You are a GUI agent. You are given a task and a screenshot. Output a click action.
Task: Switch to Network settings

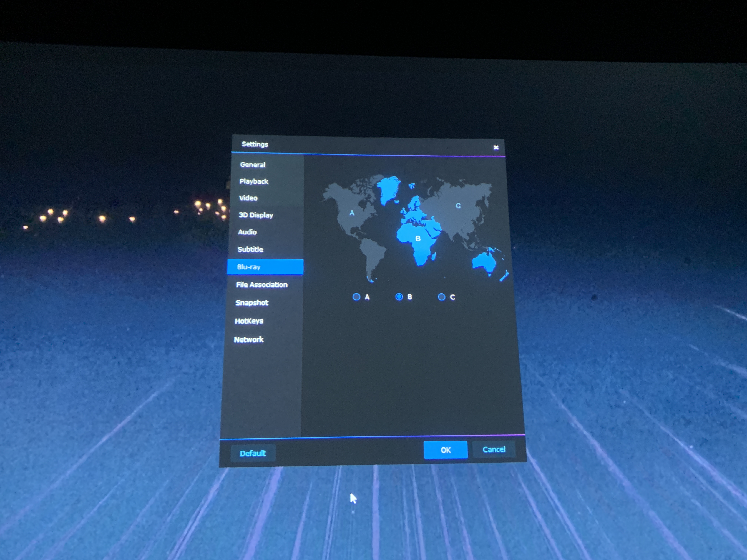(x=249, y=340)
